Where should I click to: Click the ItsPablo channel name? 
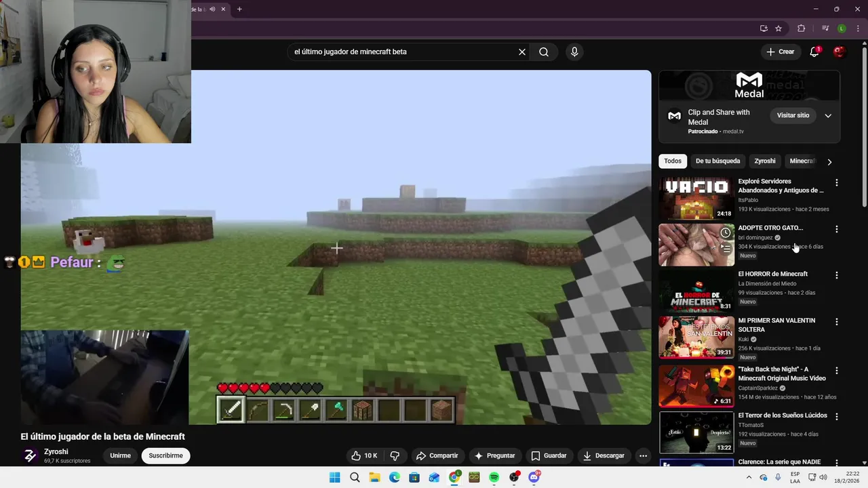pos(748,200)
